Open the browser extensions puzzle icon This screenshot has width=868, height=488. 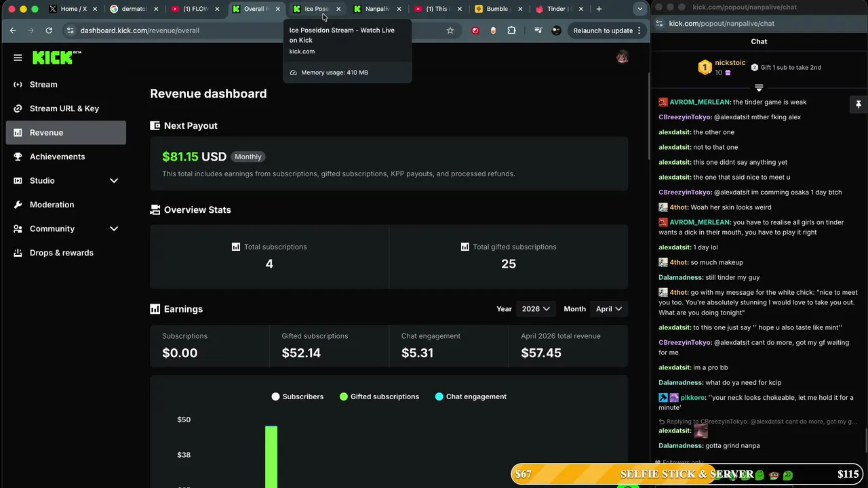pos(511,30)
